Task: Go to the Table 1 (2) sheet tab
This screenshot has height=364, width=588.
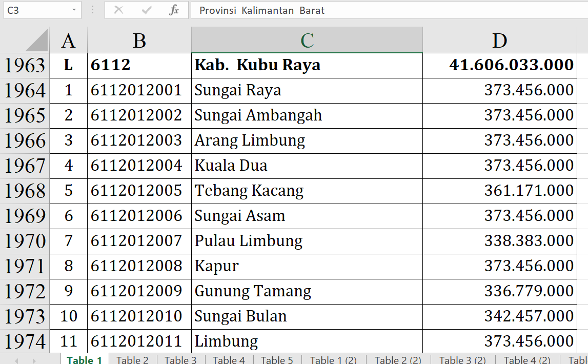Action: point(333,360)
